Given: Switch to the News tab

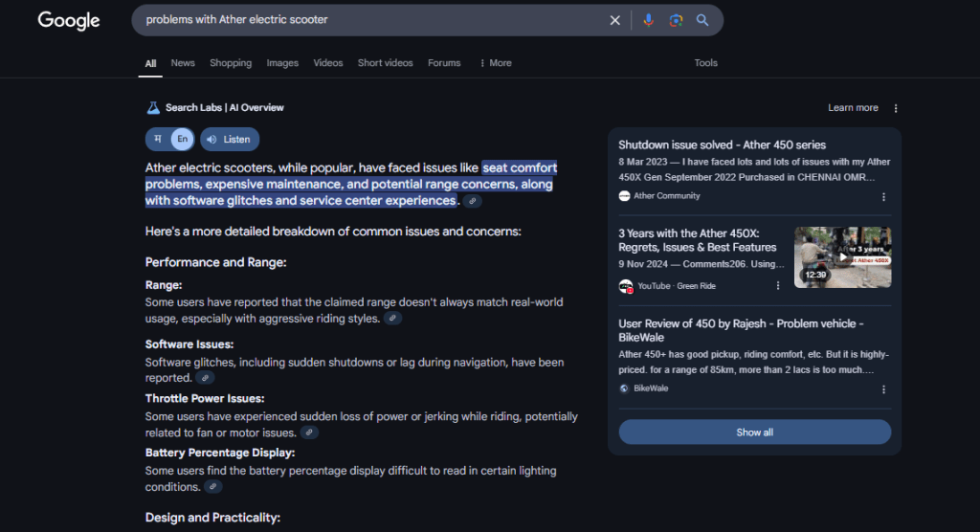Looking at the screenshot, I should pyautogui.click(x=183, y=63).
